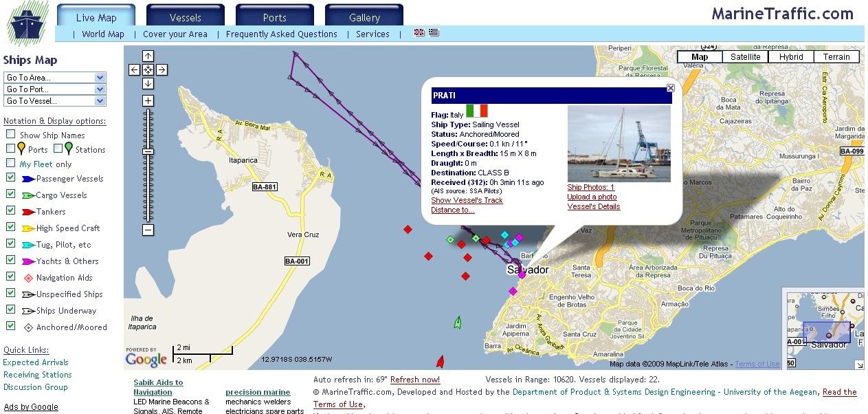Click the Google logo on map

[x=146, y=358]
